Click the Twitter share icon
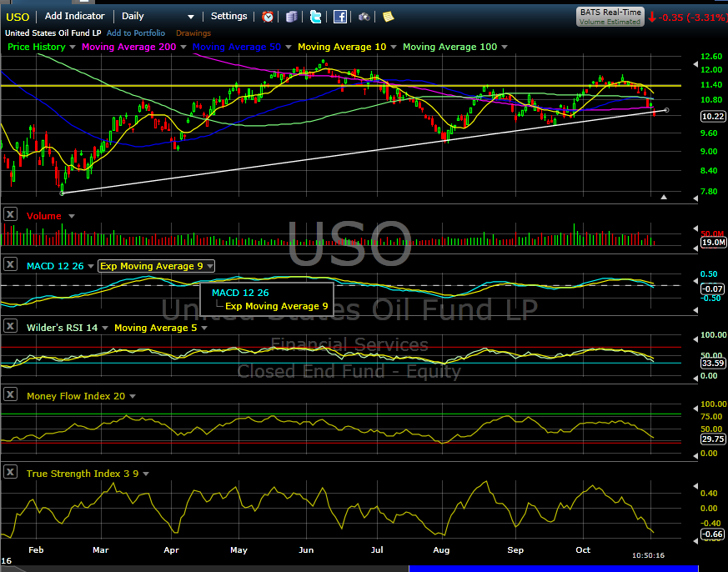Screen dimensions: 728x572 (x=315, y=16)
